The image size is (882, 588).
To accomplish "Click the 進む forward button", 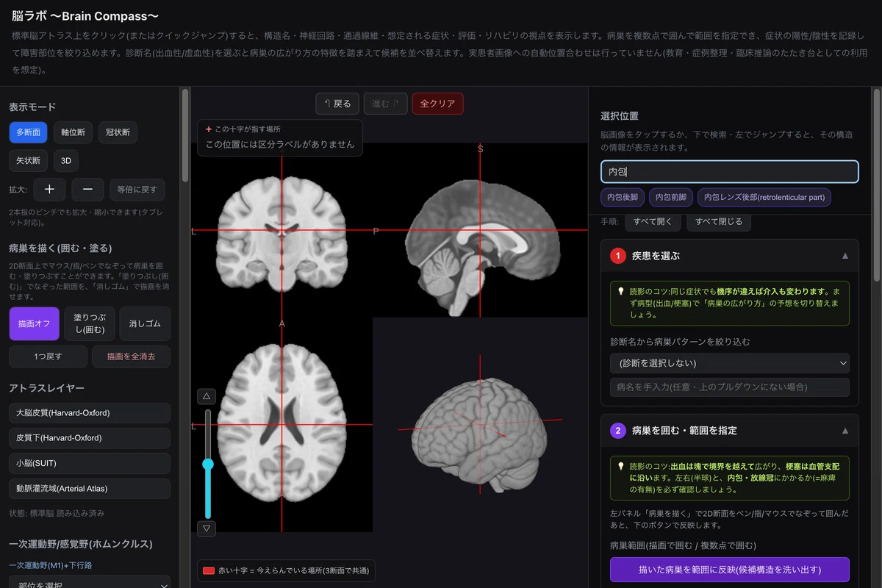I will (x=386, y=104).
